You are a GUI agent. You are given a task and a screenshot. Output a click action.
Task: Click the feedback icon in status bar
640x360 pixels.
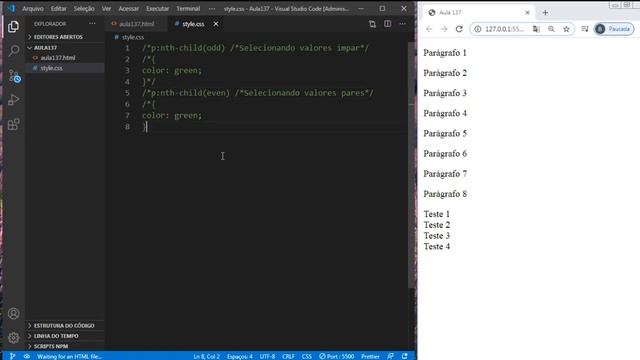point(390,356)
